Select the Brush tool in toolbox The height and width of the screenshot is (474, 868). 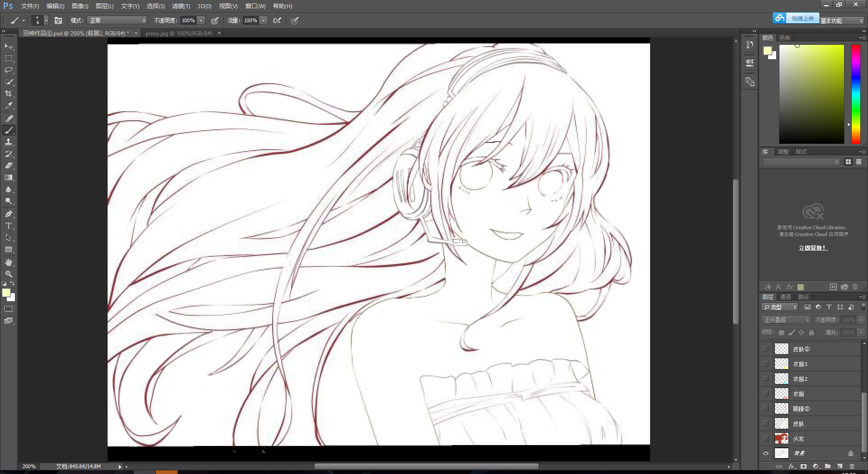[x=9, y=130]
